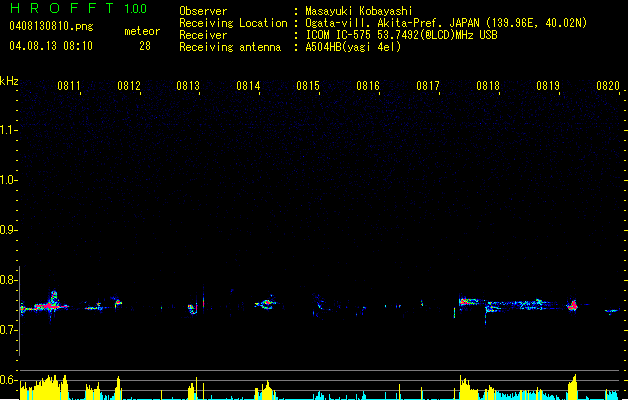Click the 0815 time marker
629x400 pixels.
(308, 86)
